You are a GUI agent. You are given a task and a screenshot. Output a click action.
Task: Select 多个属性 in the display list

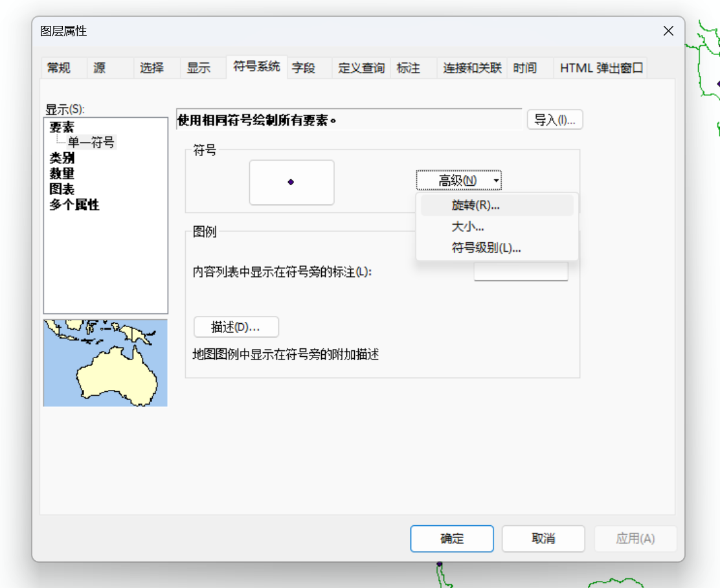point(74,205)
